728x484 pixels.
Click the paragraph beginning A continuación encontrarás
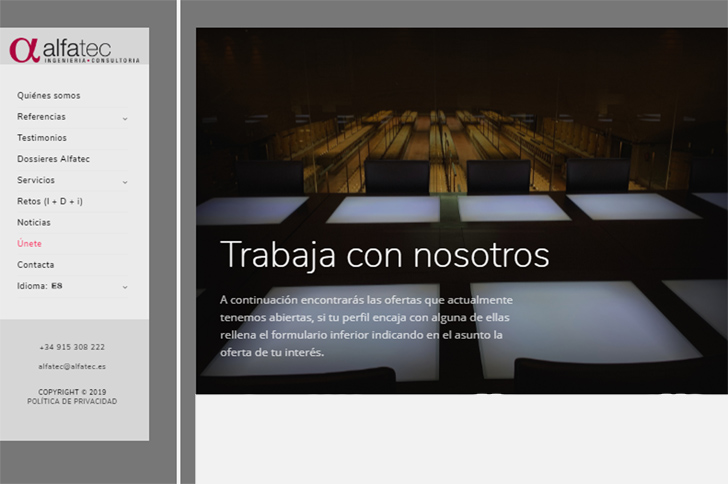click(x=366, y=326)
